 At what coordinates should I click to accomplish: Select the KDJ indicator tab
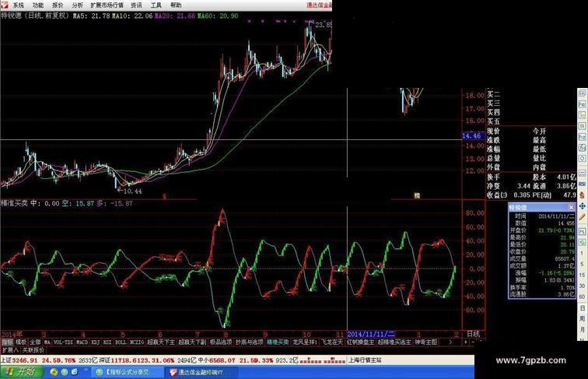click(96, 342)
